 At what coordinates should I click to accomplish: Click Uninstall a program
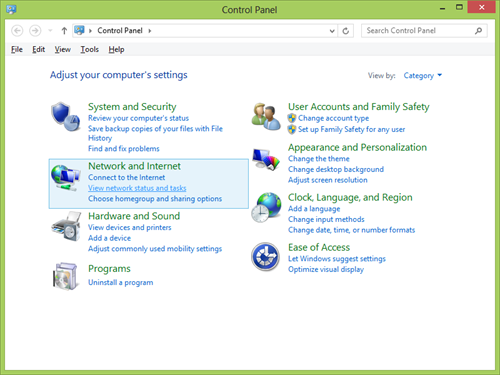click(x=121, y=283)
